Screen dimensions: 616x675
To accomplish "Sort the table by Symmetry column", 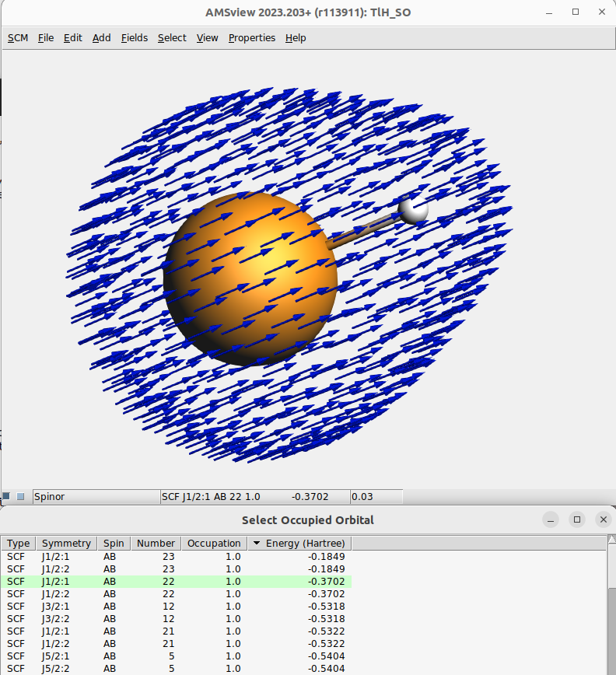I will coord(66,543).
